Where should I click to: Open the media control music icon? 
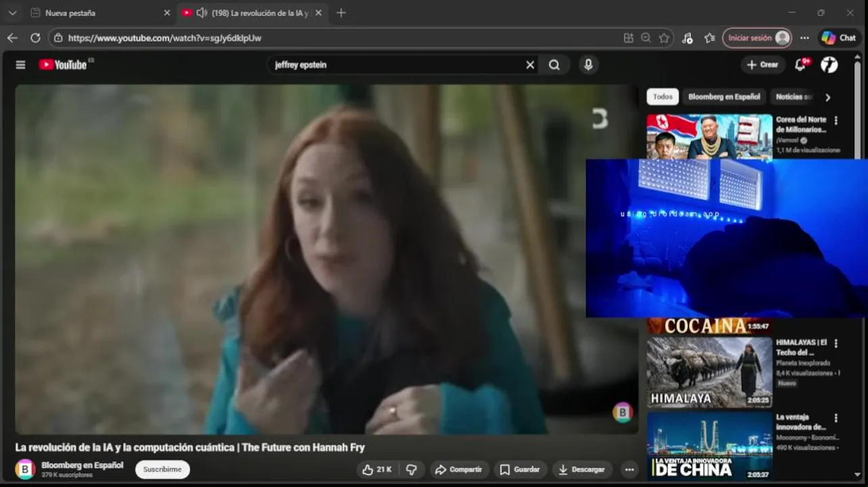pyautogui.click(x=687, y=38)
